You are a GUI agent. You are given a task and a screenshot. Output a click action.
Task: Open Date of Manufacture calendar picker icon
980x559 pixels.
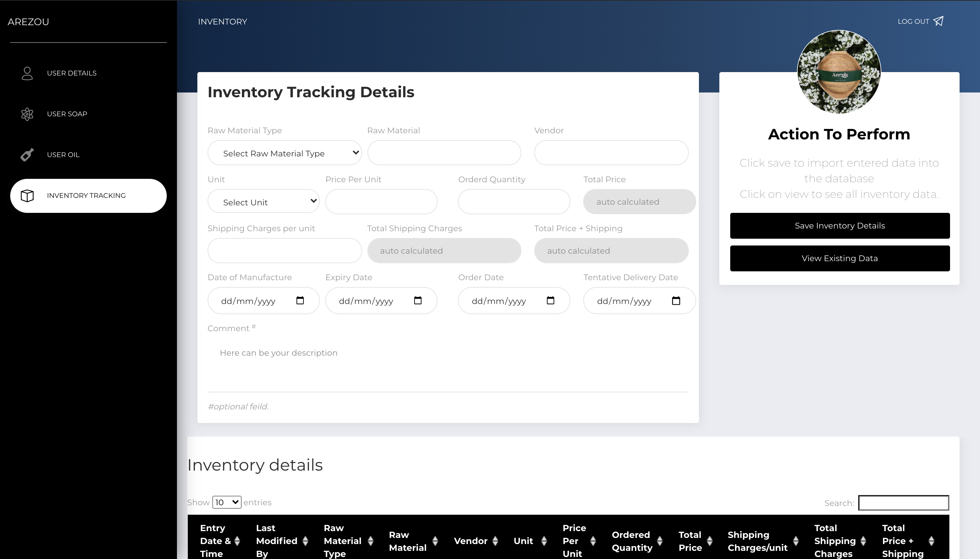(300, 301)
